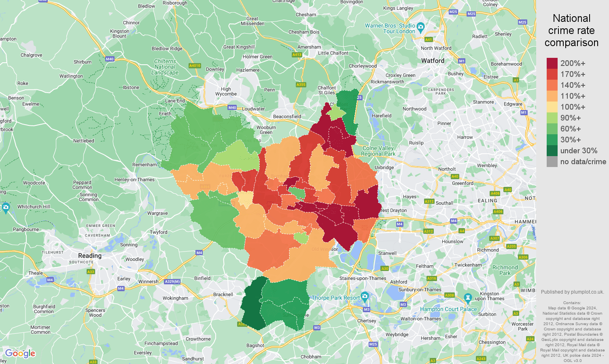Click the Henley-on-Thames label
Screen dimensions: 609x364
coord(134,180)
